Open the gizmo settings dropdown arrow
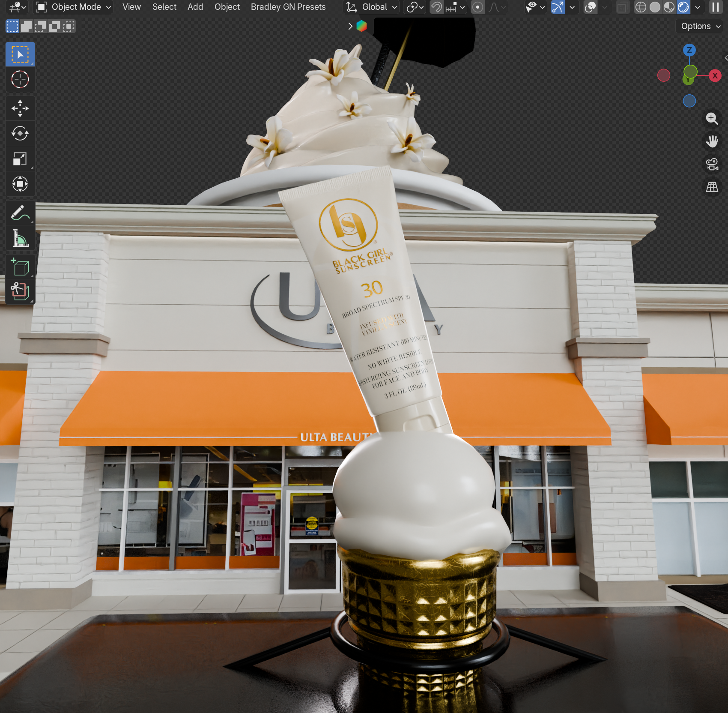This screenshot has height=713, width=728. click(572, 7)
